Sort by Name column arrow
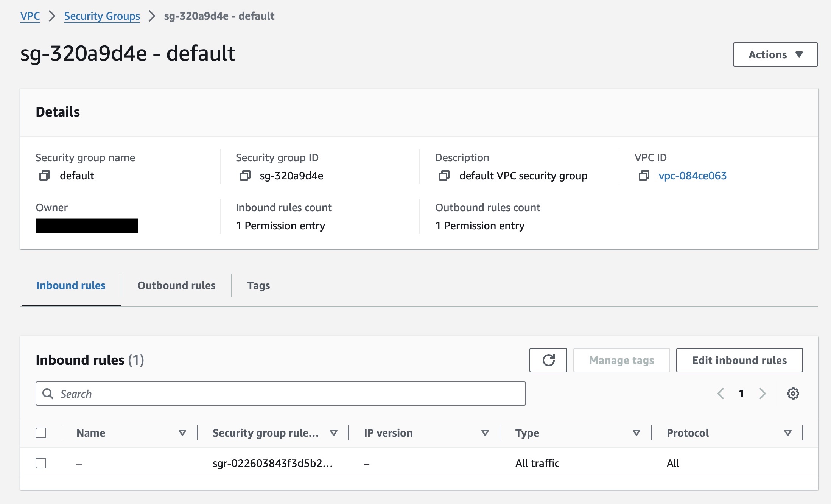Viewport: 831px width, 504px height. point(182,433)
